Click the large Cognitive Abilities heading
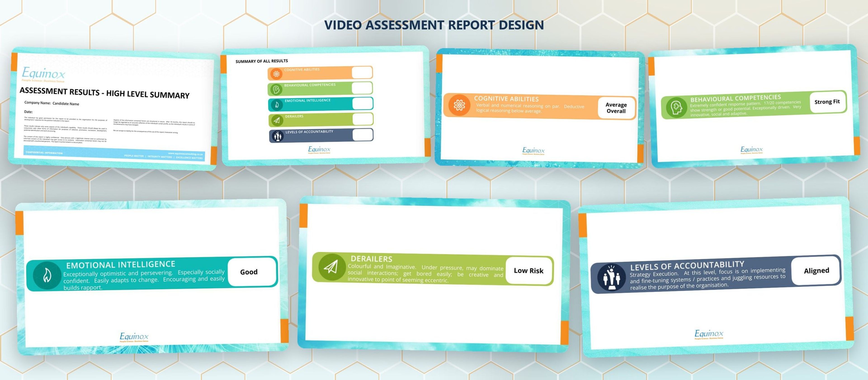 tap(506, 99)
